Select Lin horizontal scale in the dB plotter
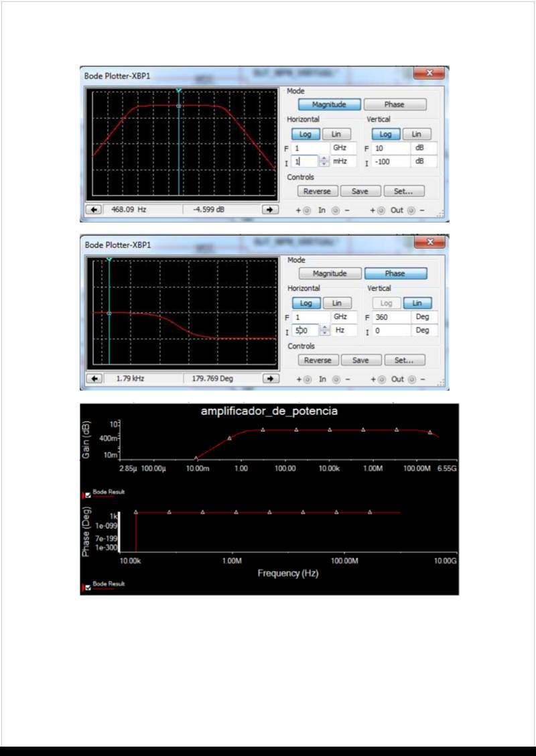Screen dimensions: 536x756 pos(336,134)
